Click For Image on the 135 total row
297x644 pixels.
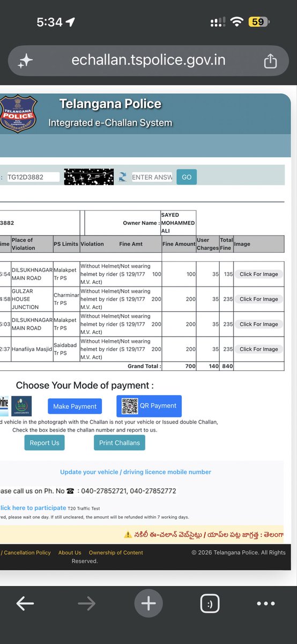click(x=258, y=274)
